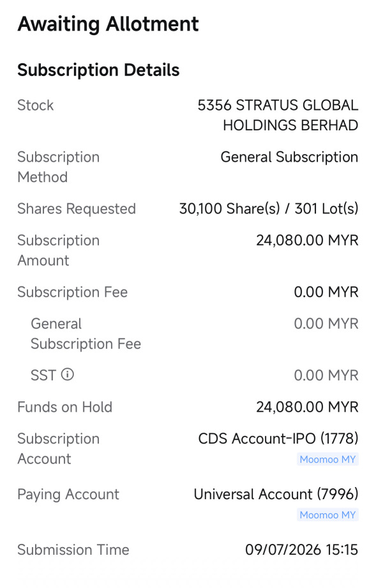
Task: Tap the SST label text
Action: tap(43, 375)
